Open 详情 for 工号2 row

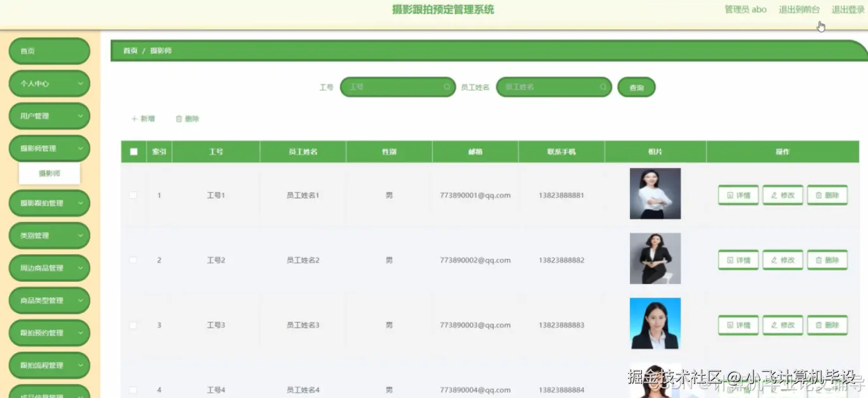(x=738, y=260)
